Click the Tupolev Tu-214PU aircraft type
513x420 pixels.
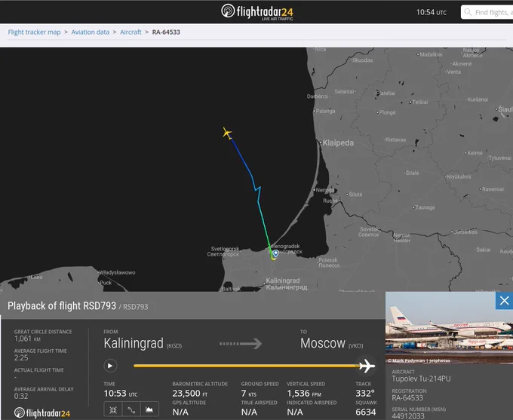[421, 379]
